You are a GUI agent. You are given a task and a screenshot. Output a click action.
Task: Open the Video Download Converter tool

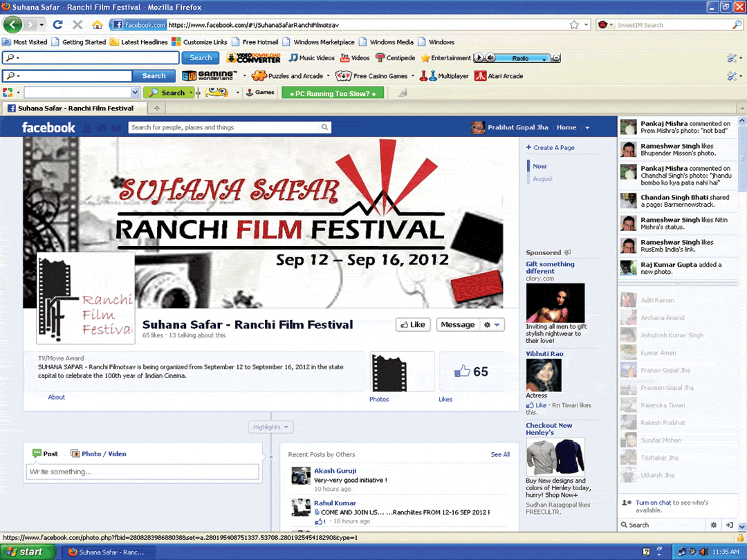pyautogui.click(x=252, y=58)
